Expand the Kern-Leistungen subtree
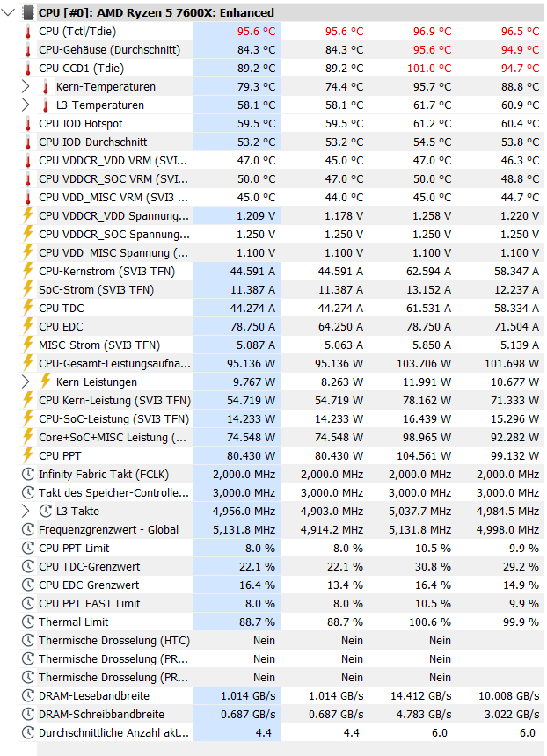This screenshot has height=756, width=547. point(26,382)
